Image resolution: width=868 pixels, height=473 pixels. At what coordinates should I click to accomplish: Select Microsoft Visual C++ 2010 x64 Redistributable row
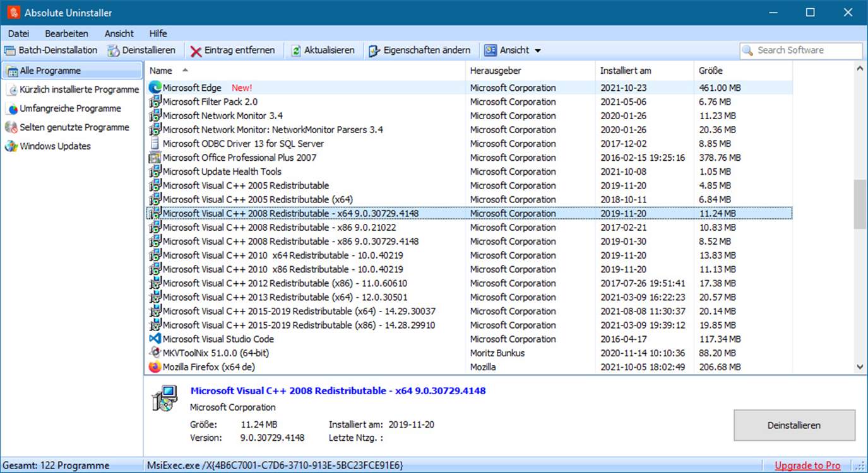pos(469,255)
